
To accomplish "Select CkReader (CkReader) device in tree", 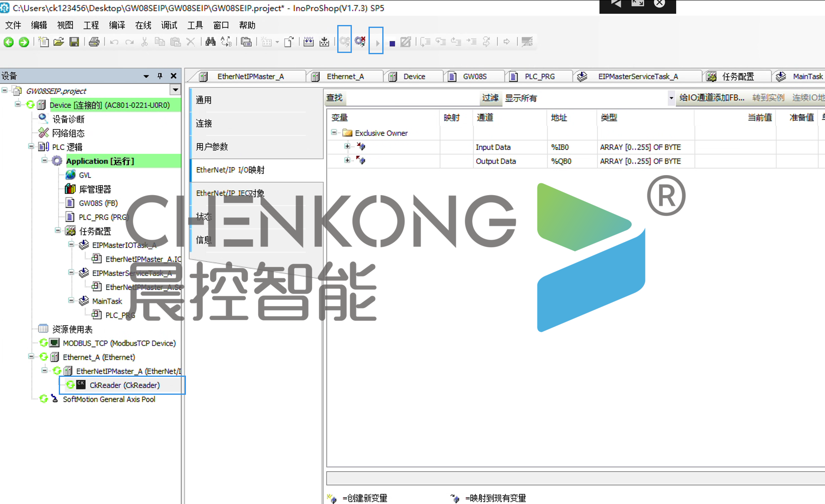I will pos(125,385).
